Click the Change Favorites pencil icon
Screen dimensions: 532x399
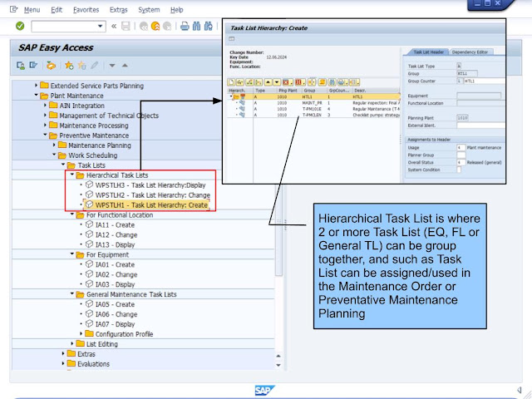pyautogui.click(x=94, y=65)
